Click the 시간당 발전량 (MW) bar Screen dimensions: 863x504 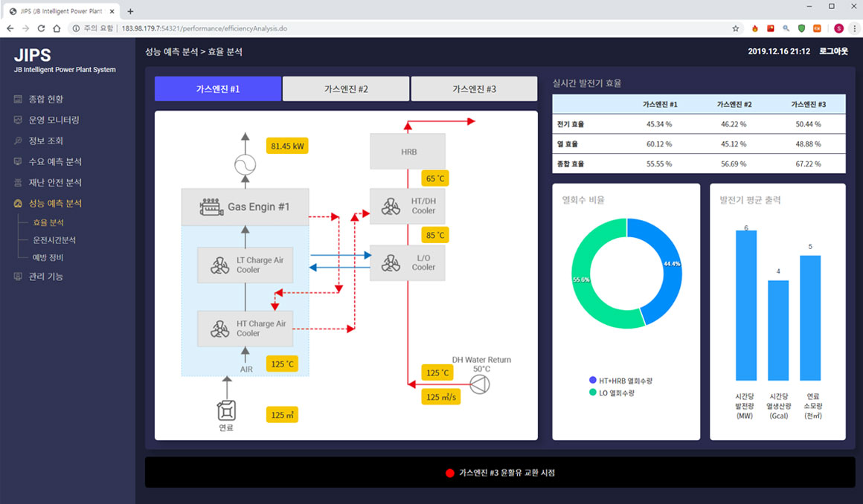[746, 306]
